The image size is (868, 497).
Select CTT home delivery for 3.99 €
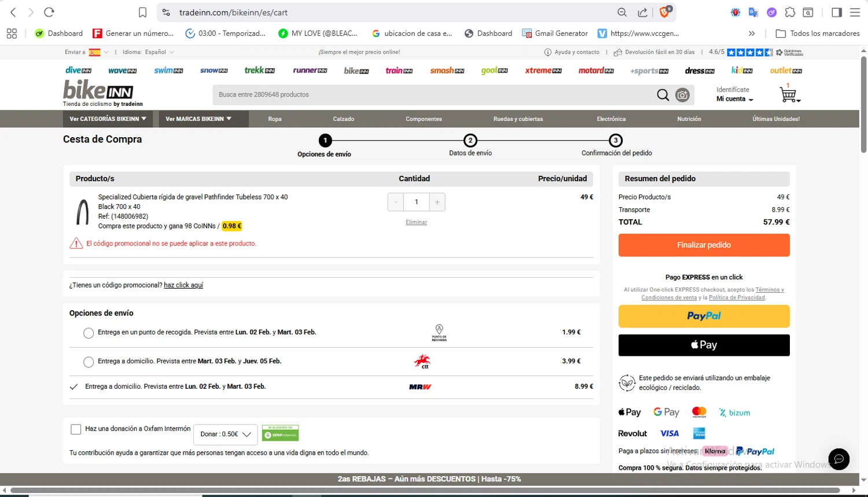pos(89,362)
